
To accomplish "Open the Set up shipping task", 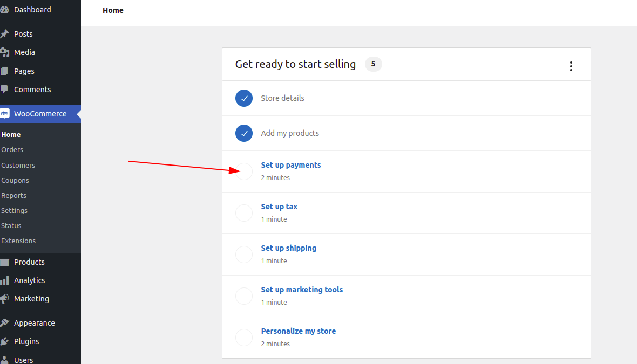I will [x=288, y=248].
